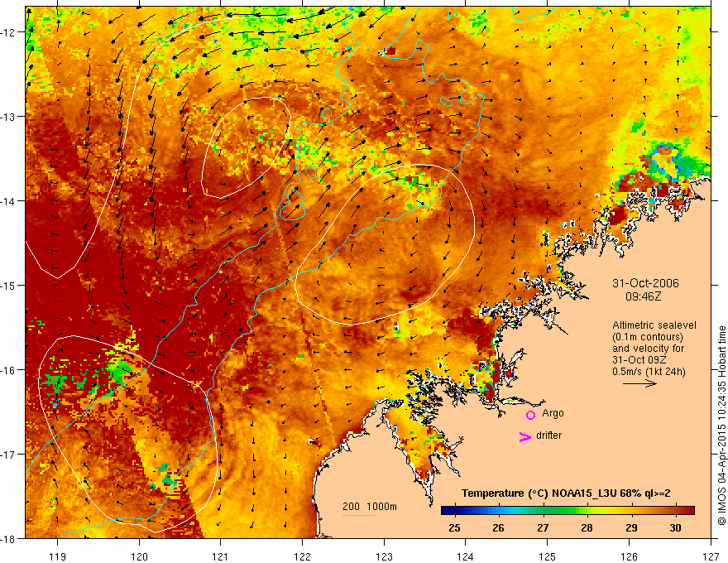Click the -17 latitude axis label

[x=7, y=455]
